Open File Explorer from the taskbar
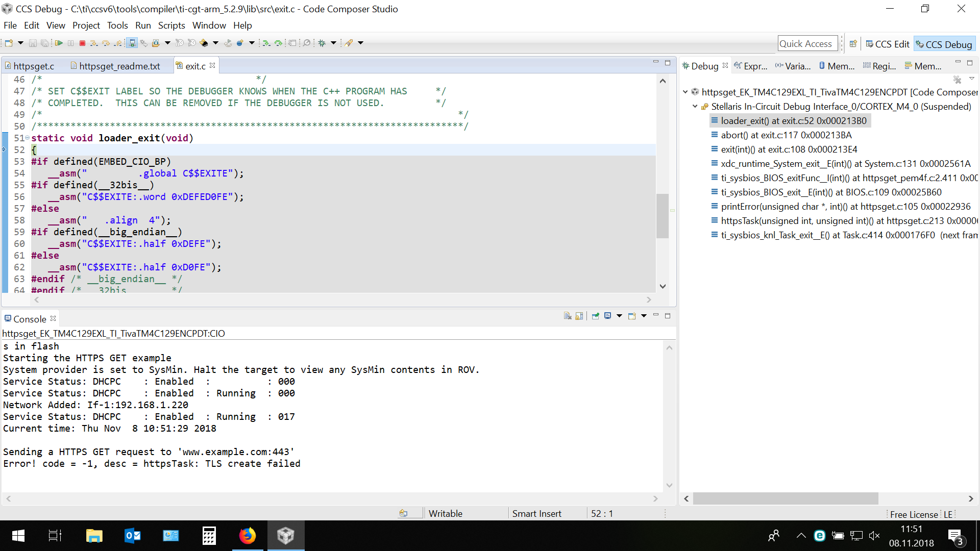 94,535
